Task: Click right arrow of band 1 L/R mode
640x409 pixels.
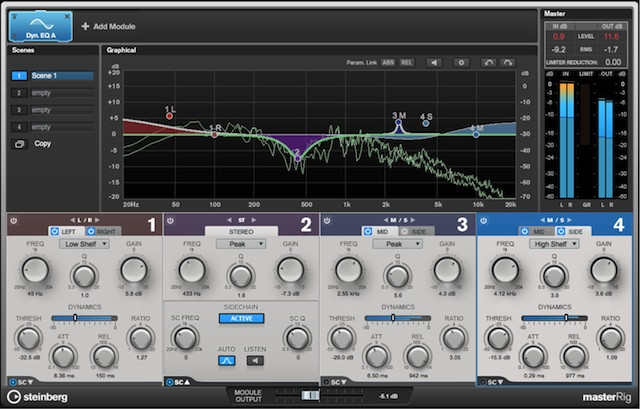Action: 97,220
